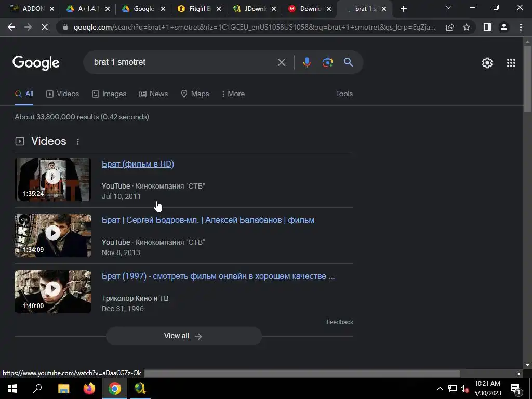Bookmark this page with star icon
This screenshot has width=532, height=399.
point(467,27)
